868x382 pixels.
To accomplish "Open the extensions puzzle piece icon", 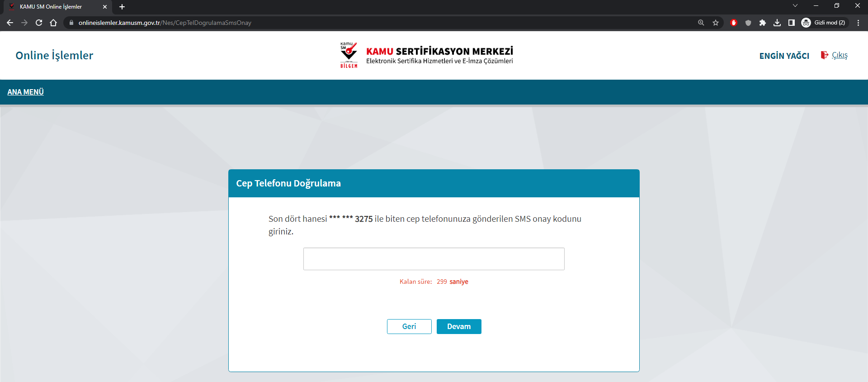I will (763, 23).
